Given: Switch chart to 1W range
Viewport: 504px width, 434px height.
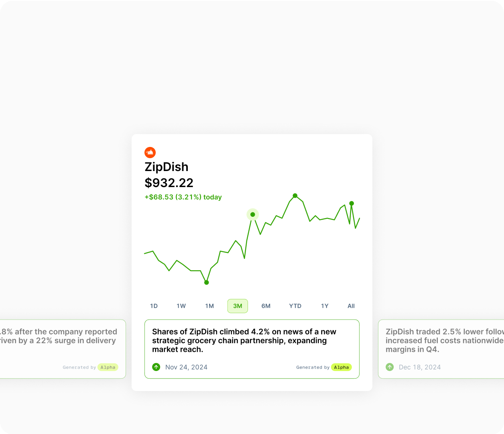Looking at the screenshot, I should (x=181, y=306).
